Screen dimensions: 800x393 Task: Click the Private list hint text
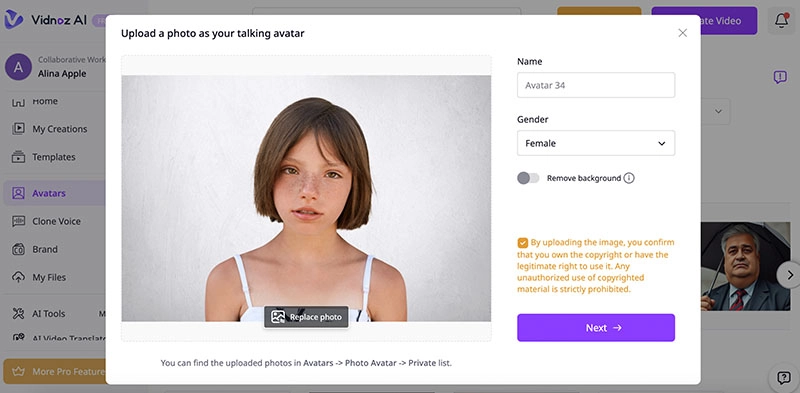click(x=306, y=363)
